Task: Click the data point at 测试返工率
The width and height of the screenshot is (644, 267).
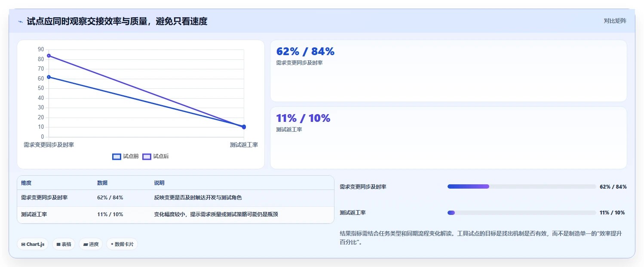Action: 244,127
